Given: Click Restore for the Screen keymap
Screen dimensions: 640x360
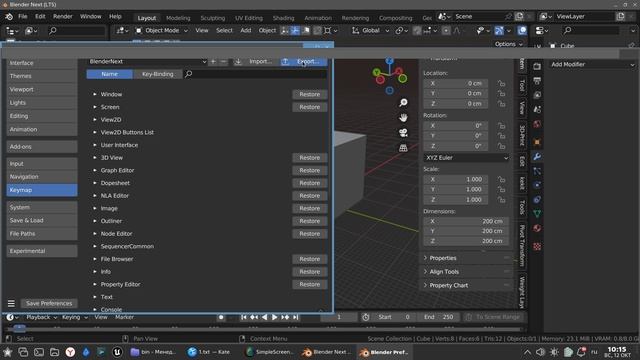Looking at the screenshot, I should click(309, 107).
